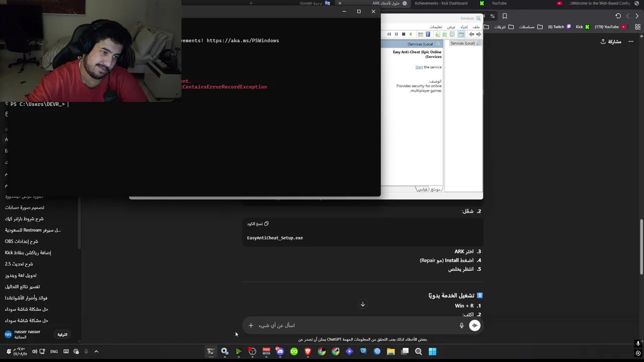Click the voice mode waveform button
This screenshot has height=362, width=644.
coord(474,325)
